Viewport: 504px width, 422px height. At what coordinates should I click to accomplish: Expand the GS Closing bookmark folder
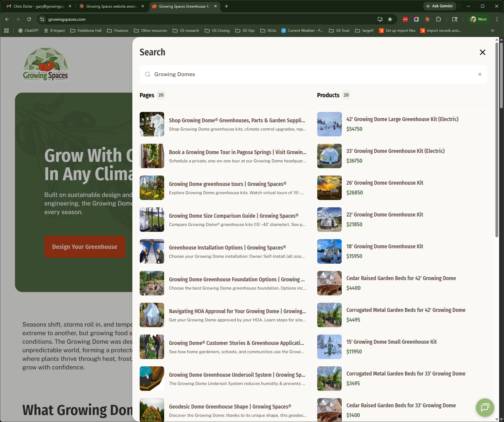pos(217,31)
